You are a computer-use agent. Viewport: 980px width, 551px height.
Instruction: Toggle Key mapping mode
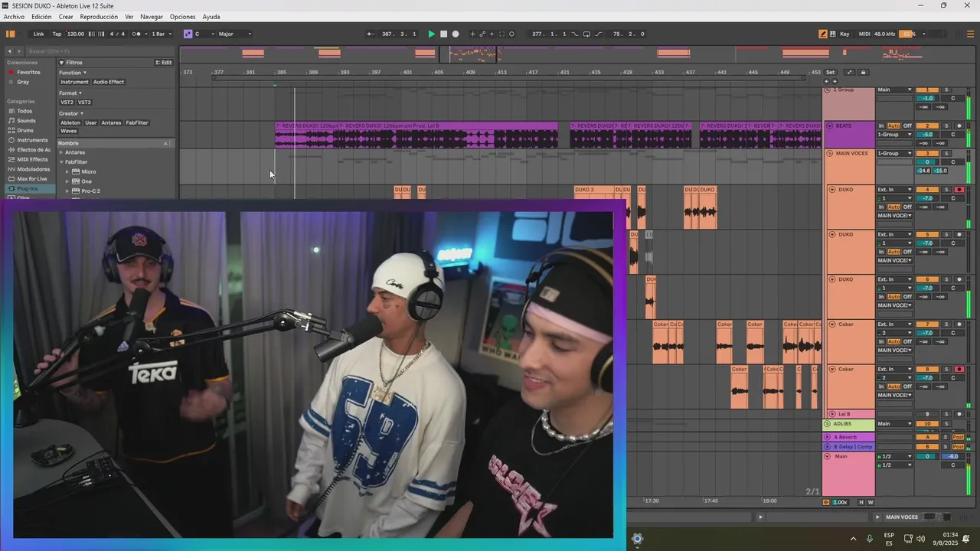coord(844,34)
